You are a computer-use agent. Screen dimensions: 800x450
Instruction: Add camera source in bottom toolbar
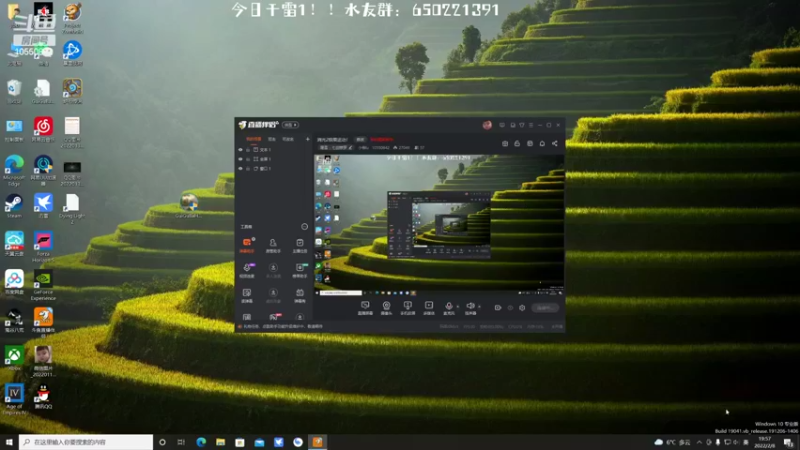(386, 308)
